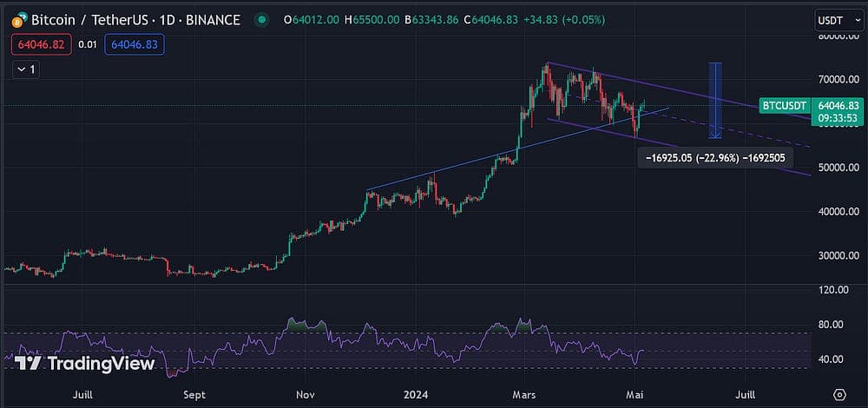Click the green market status dot

click(262, 21)
